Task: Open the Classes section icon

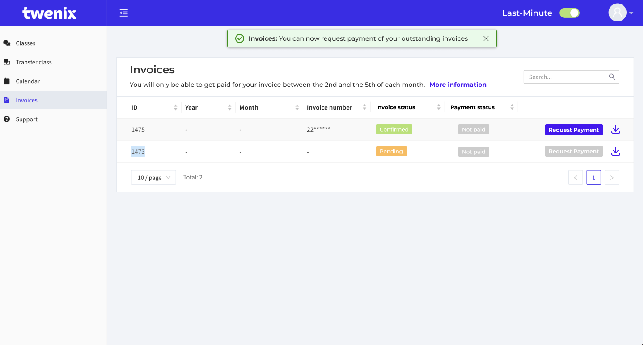Action: coord(6,43)
